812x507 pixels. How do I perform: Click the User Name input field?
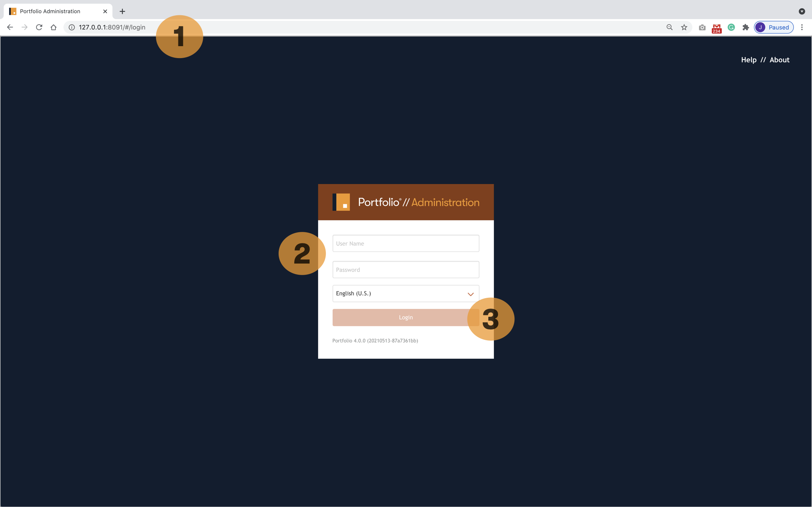pos(406,243)
